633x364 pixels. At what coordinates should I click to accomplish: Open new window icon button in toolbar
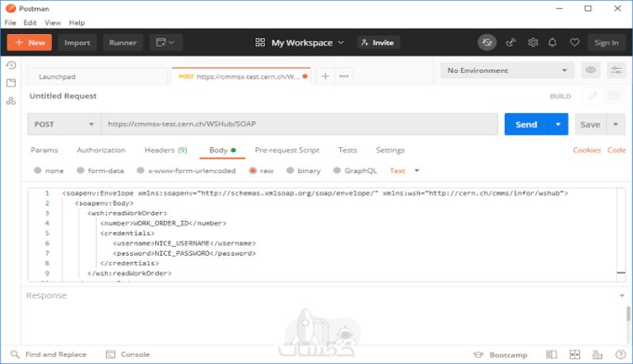pos(166,43)
